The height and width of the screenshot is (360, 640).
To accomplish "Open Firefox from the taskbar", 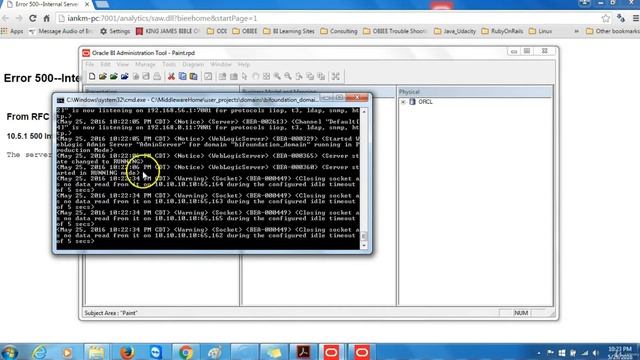I will (127, 352).
